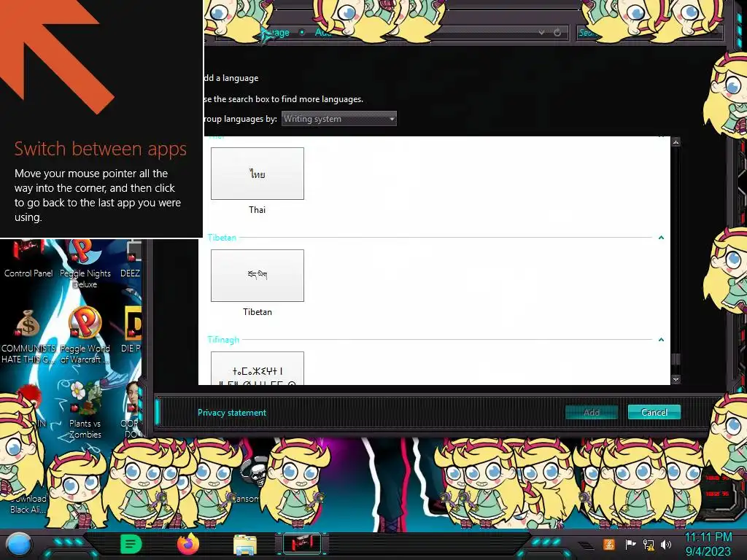Open the Group languages by dropdown

338,119
